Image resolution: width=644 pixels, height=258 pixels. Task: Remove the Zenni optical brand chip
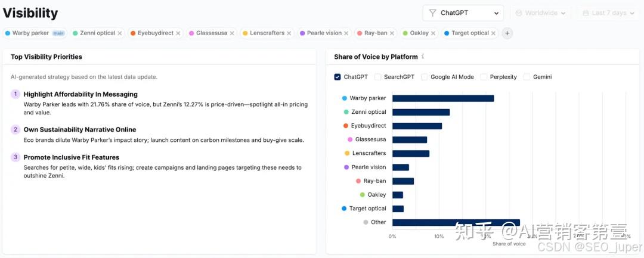pos(120,33)
